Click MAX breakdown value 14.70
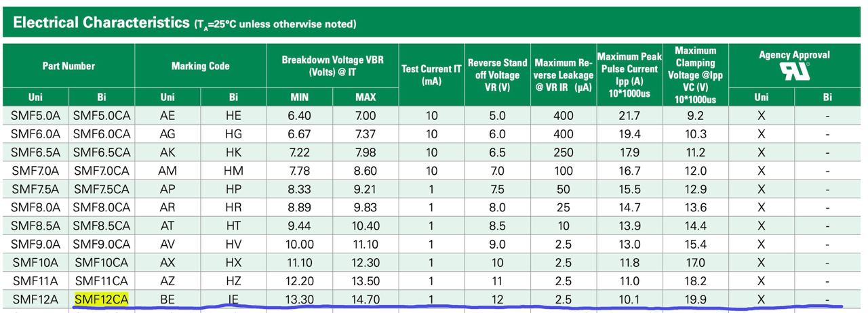The width and height of the screenshot is (868, 313). point(366,299)
